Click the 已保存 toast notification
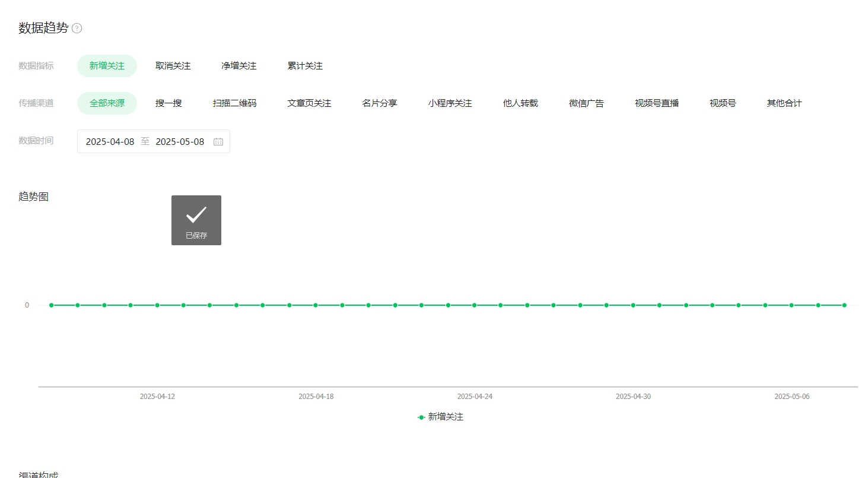The width and height of the screenshot is (868, 478). point(196,220)
